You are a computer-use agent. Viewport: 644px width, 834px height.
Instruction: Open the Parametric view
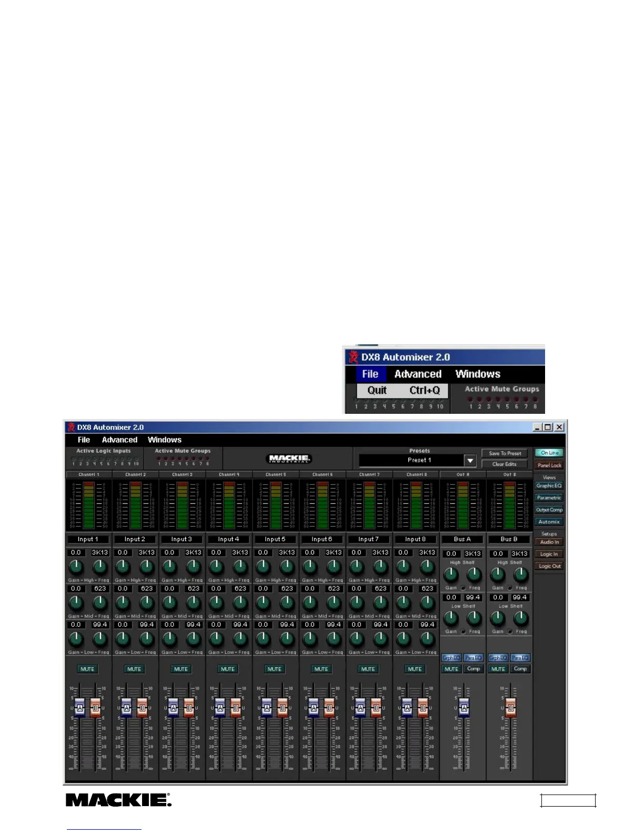pos(549,498)
